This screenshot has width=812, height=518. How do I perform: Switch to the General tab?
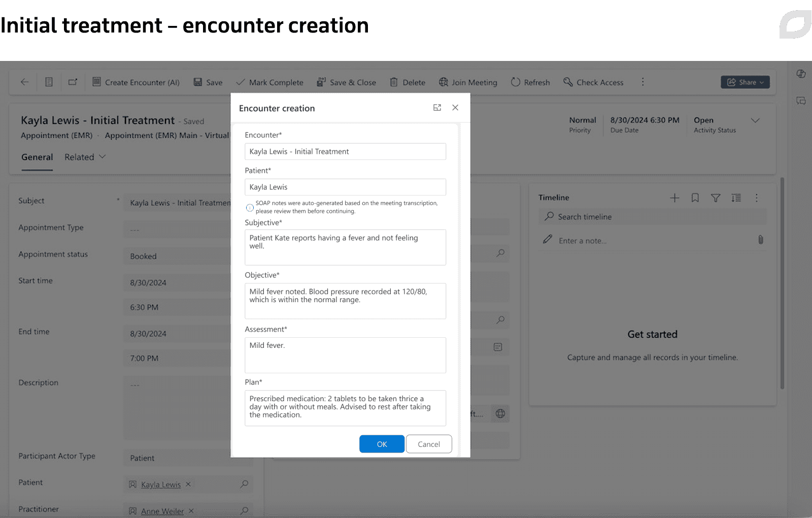click(37, 157)
